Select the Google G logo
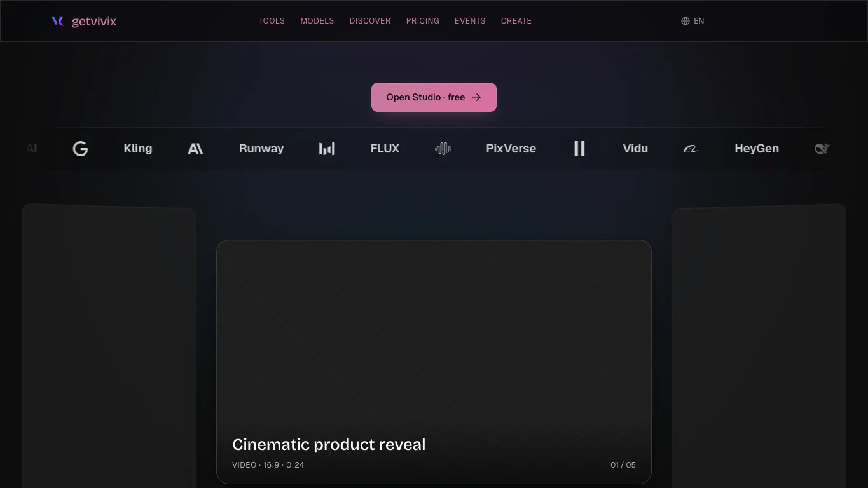This screenshot has height=488, width=868. tap(80, 149)
